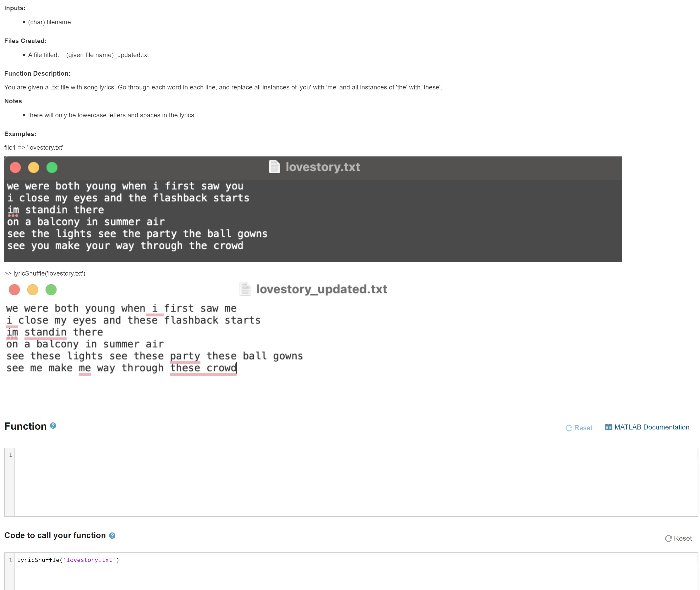Click the 'Files Created:' heading
Screen dimensions: 700x590
25,41
